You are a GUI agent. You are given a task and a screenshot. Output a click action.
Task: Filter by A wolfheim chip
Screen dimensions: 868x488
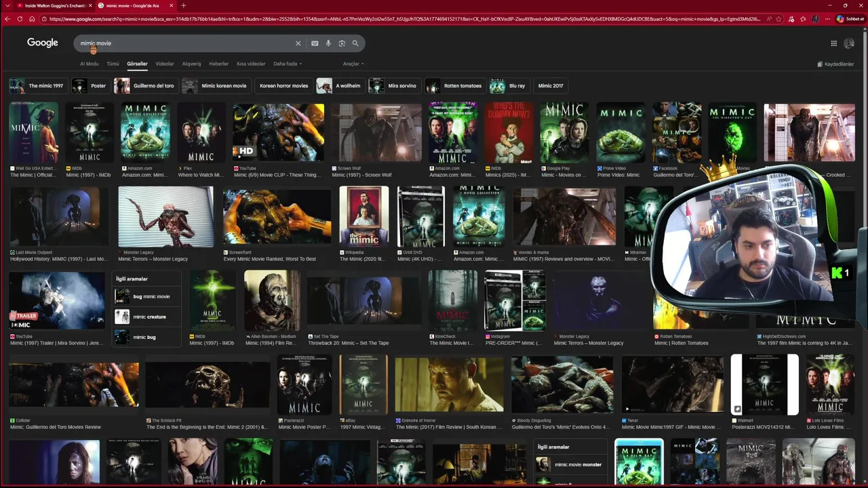[340, 86]
